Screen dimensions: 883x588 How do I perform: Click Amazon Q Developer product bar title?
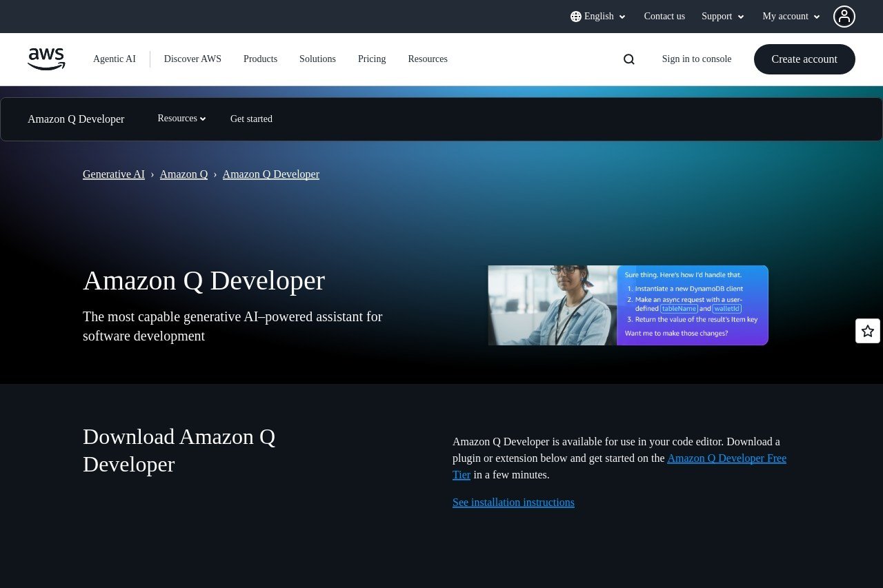[76, 119]
